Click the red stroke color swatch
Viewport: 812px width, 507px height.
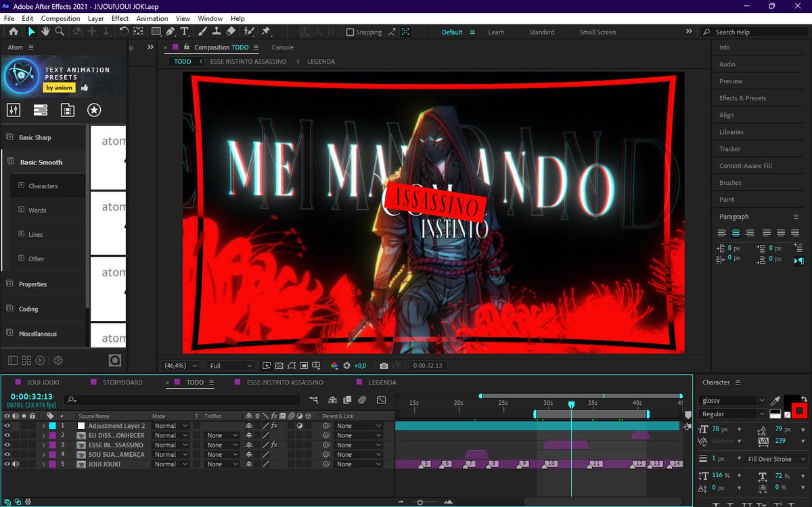pyautogui.click(x=799, y=410)
